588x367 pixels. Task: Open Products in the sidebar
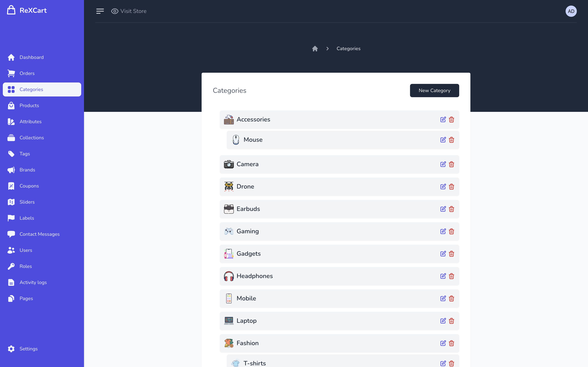click(29, 106)
